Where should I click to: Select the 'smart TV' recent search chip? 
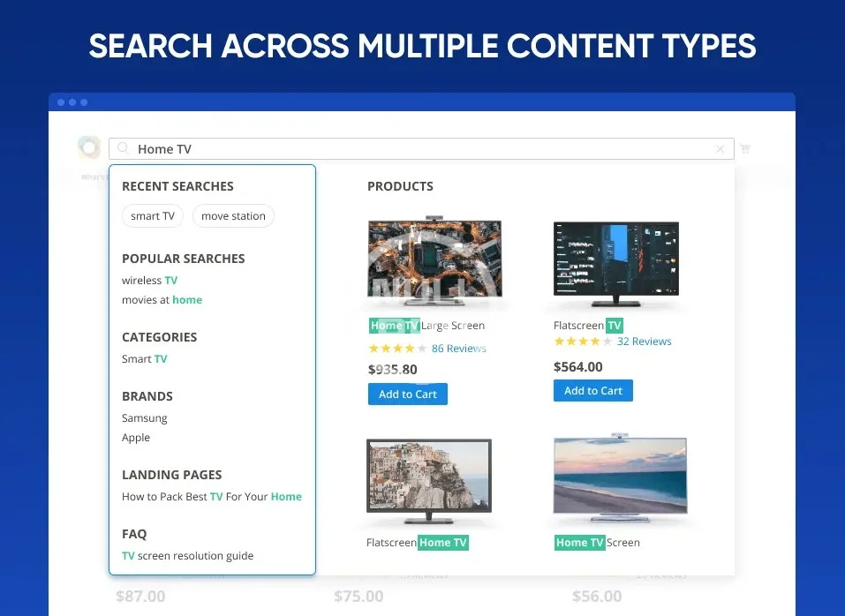153,216
